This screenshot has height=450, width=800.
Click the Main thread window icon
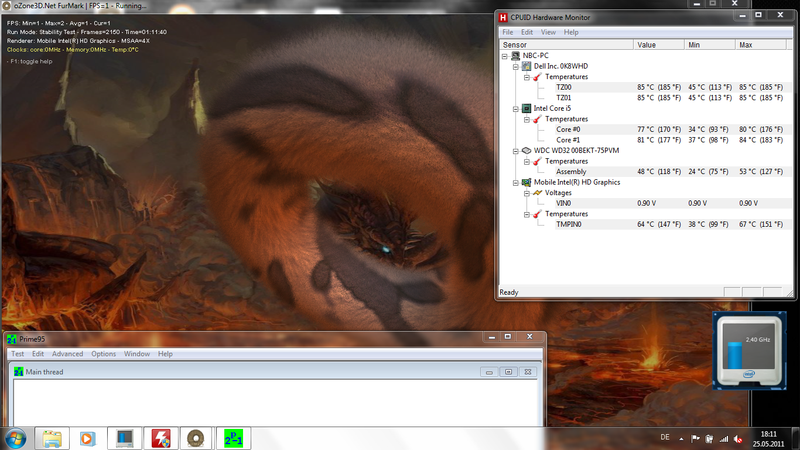(x=19, y=371)
